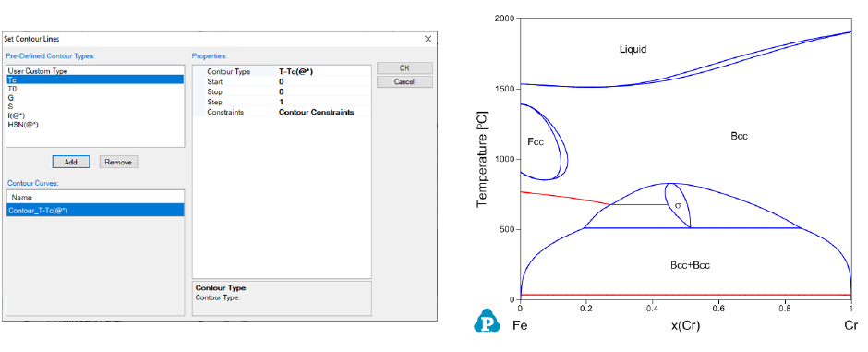This screenshot has width=868, height=352.
Task: Close the Set Contour Lines dialog
Action: [x=428, y=40]
